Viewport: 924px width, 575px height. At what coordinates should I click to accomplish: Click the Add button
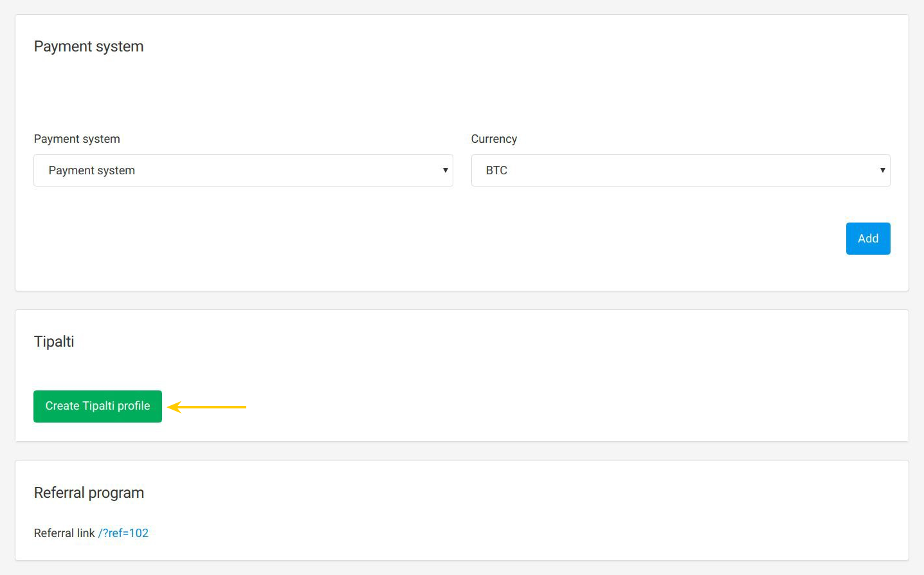868,238
